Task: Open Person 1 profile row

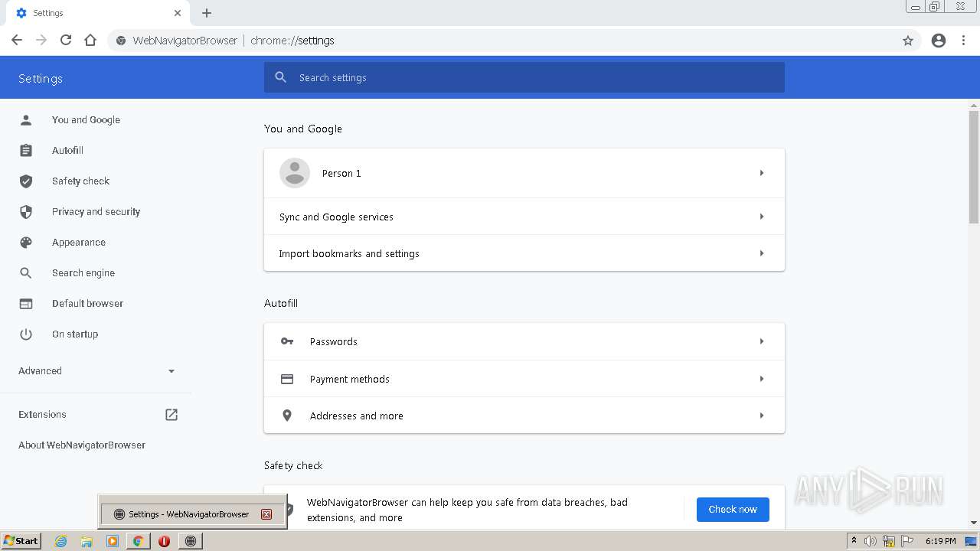Action: (x=524, y=173)
